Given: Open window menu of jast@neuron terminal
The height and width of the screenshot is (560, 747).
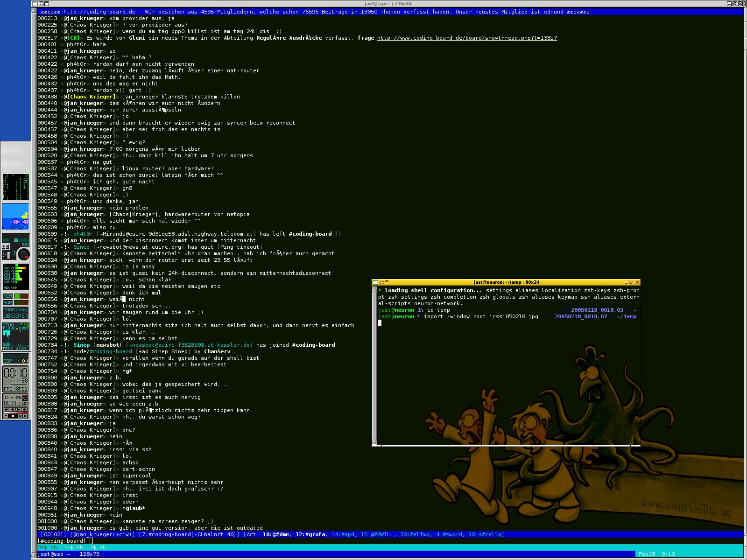Looking at the screenshot, I should (x=374, y=282).
